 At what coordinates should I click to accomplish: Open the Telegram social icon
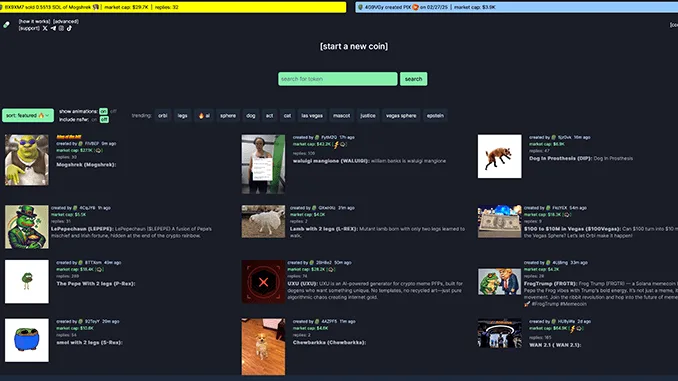coord(53,28)
